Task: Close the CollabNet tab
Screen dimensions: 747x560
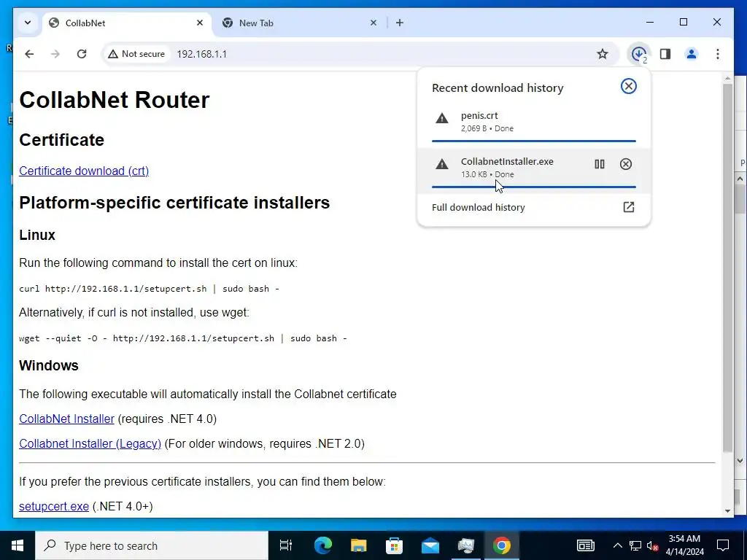Action: [200, 23]
